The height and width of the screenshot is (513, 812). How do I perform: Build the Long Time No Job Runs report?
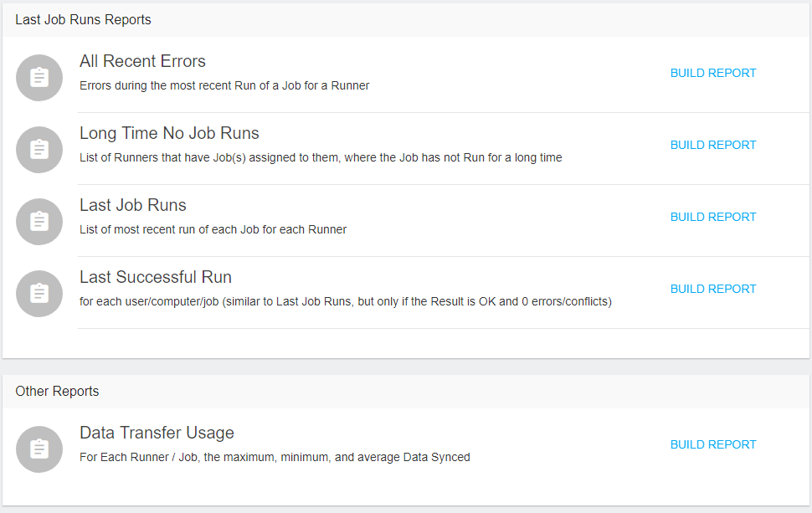(x=713, y=145)
